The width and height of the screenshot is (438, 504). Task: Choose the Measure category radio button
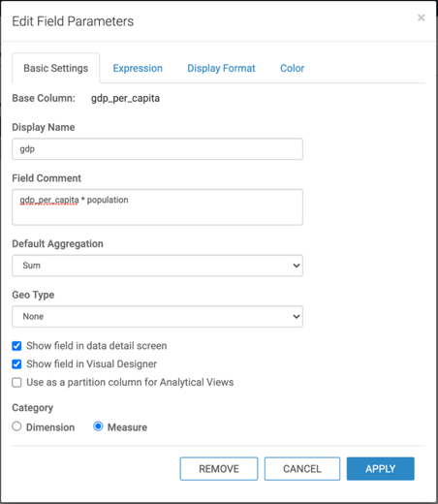click(98, 426)
